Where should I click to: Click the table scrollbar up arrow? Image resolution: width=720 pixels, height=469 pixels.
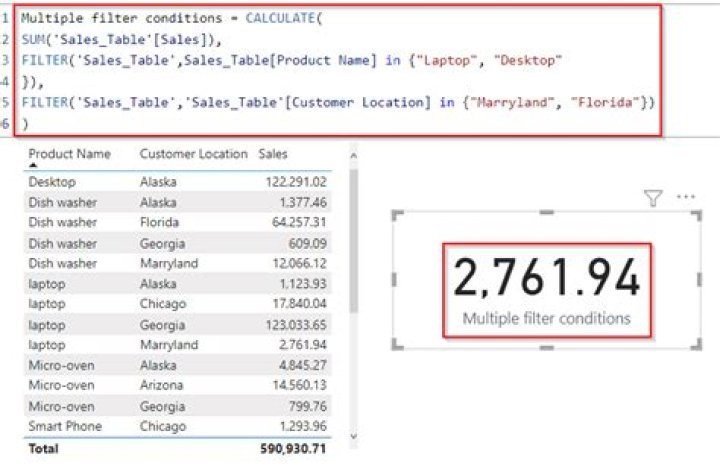pyautogui.click(x=354, y=156)
